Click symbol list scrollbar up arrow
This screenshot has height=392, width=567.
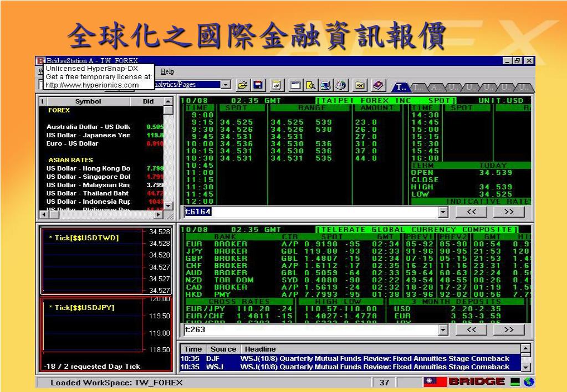pos(168,101)
